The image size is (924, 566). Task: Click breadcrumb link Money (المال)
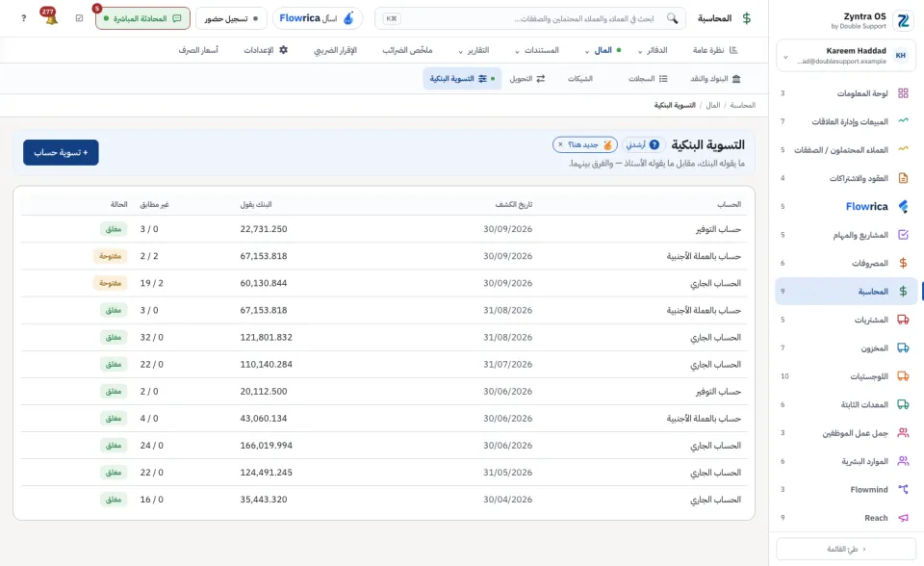(x=713, y=105)
